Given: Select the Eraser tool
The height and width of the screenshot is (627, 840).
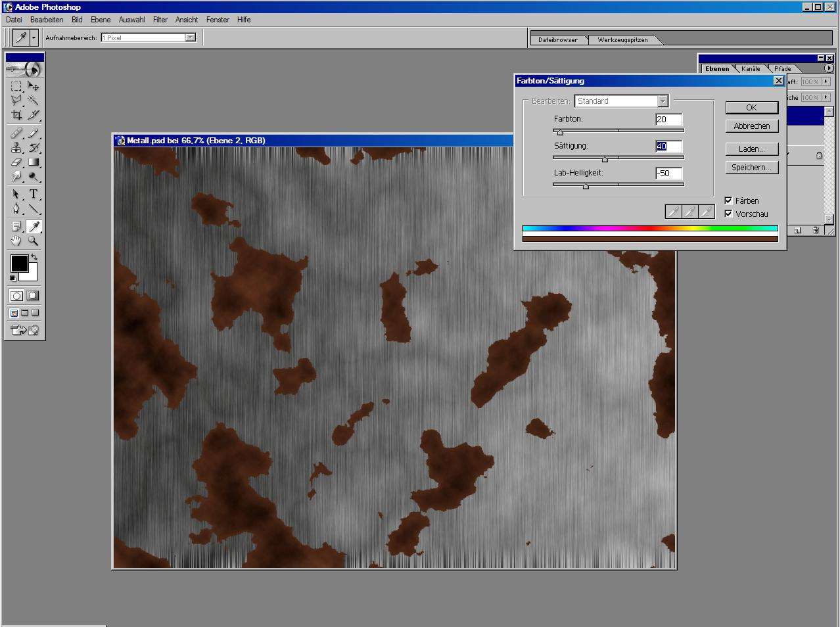Looking at the screenshot, I should (16, 162).
